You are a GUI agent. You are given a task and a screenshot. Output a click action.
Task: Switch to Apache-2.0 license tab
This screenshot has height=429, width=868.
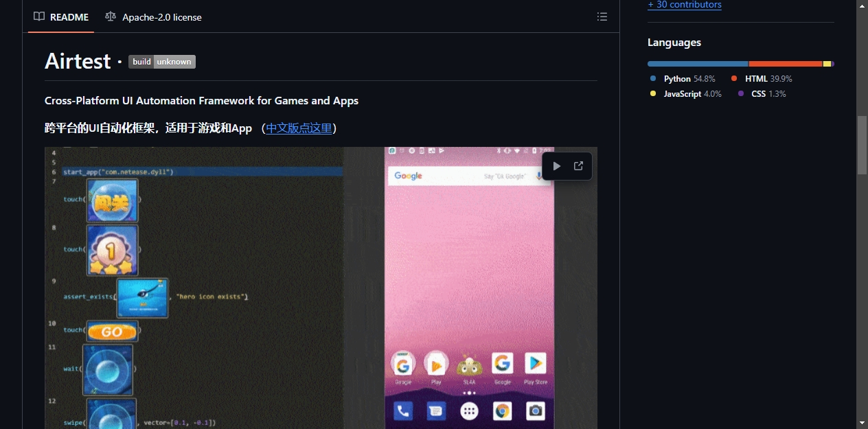pyautogui.click(x=153, y=16)
